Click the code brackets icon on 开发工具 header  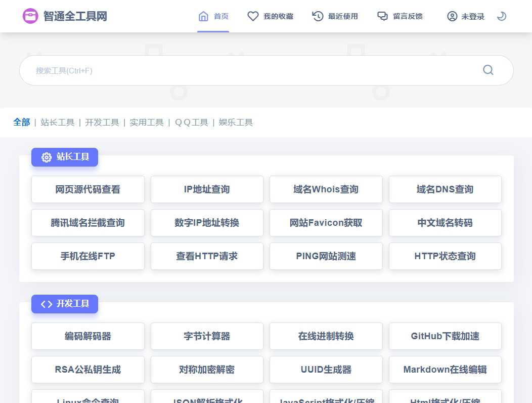pos(47,304)
